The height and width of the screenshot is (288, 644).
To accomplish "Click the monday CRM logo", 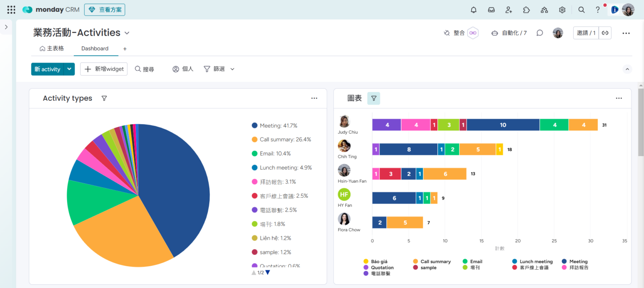I will pyautogui.click(x=51, y=10).
